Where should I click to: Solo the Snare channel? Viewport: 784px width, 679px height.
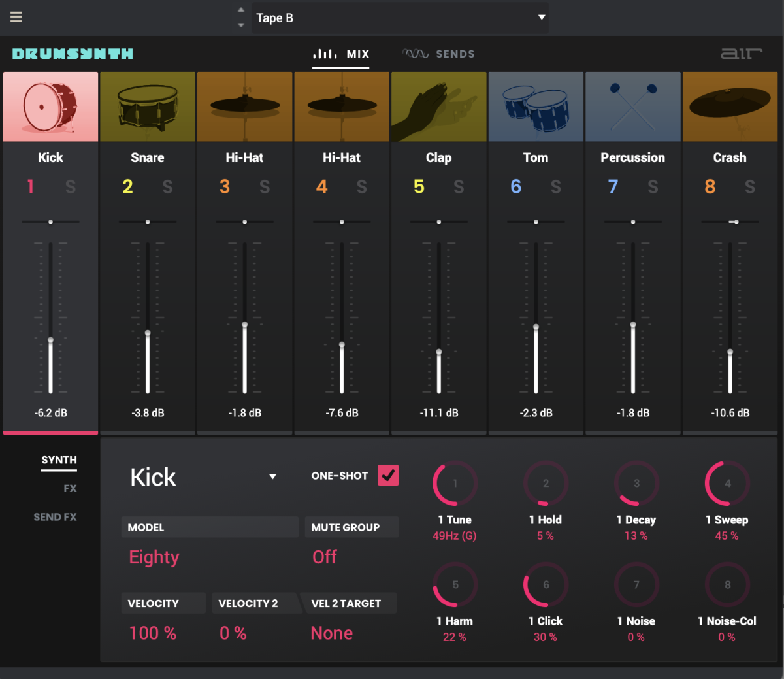click(168, 187)
